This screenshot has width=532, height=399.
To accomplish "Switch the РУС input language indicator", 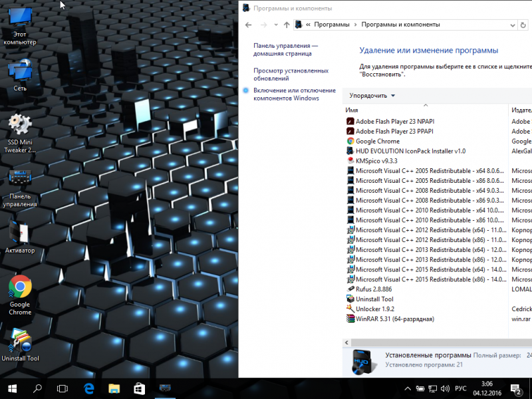I will pos(460,388).
